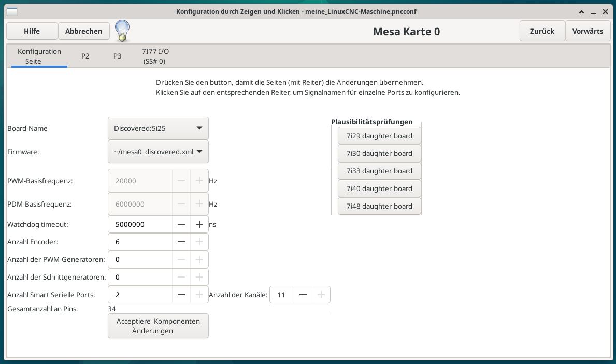Decrease Watchdog timeout with minus button

[181, 224]
